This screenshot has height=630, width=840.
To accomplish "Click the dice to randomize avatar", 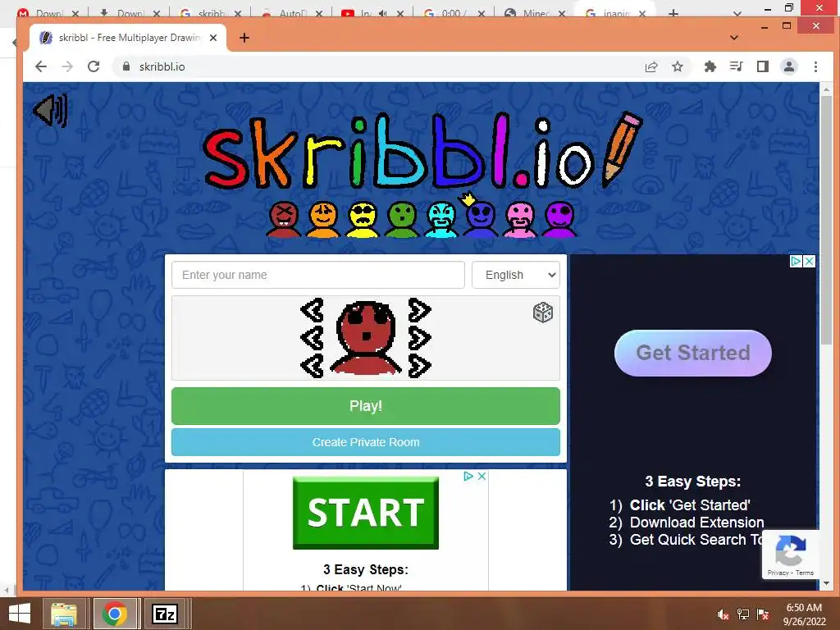I will (x=543, y=313).
